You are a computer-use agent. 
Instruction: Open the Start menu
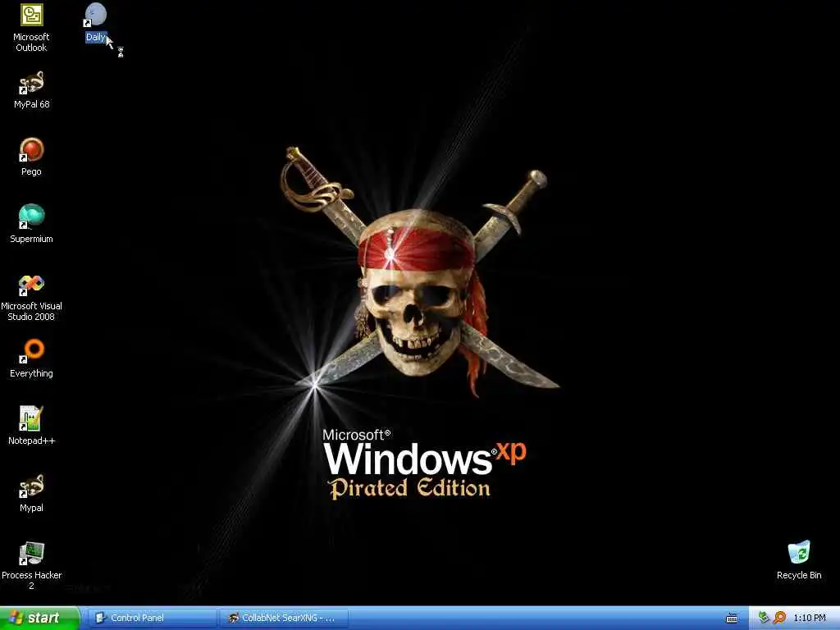(x=40, y=619)
